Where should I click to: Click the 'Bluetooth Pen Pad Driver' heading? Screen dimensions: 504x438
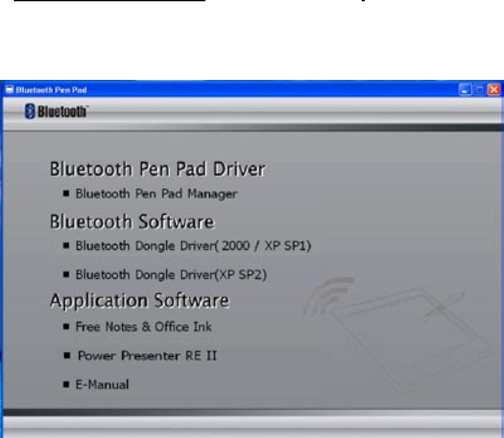157,169
